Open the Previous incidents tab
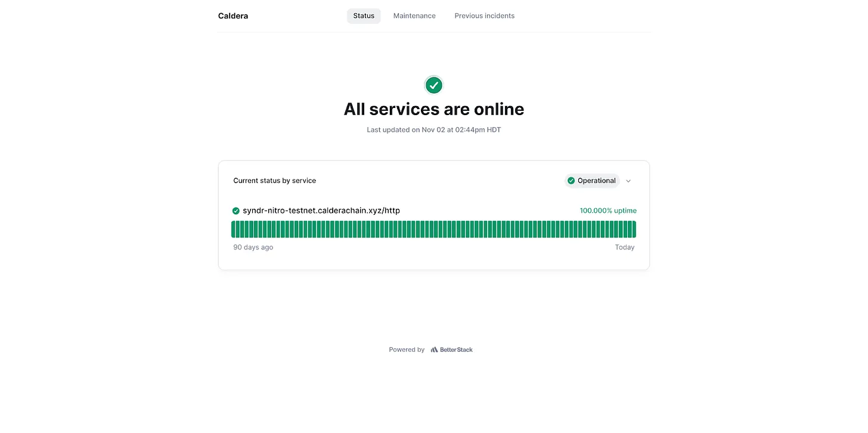The height and width of the screenshot is (433, 868). click(484, 16)
